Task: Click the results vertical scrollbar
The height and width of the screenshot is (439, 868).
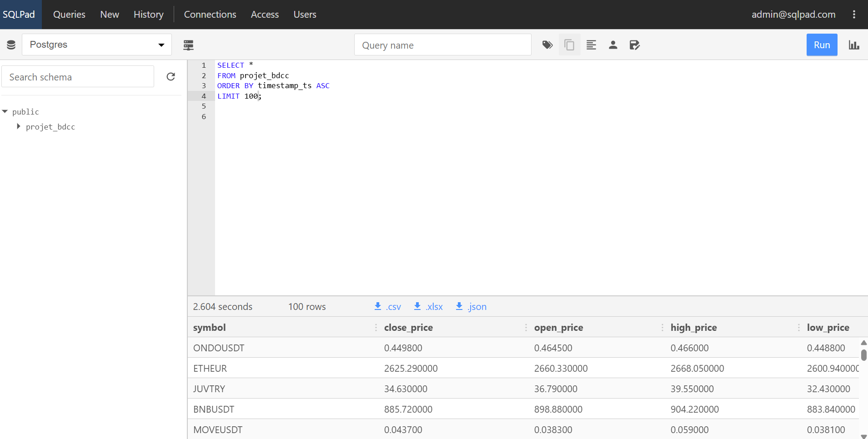Action: click(x=863, y=355)
